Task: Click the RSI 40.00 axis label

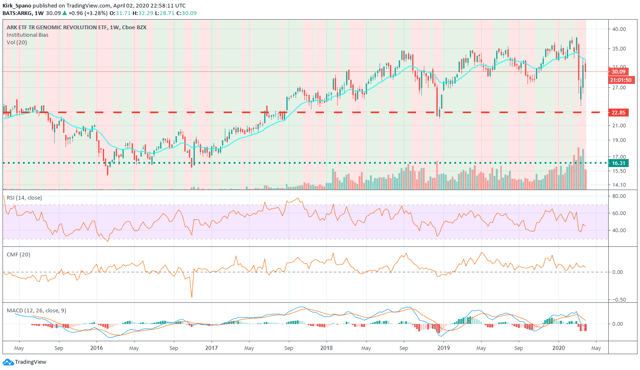Action: pos(619,230)
